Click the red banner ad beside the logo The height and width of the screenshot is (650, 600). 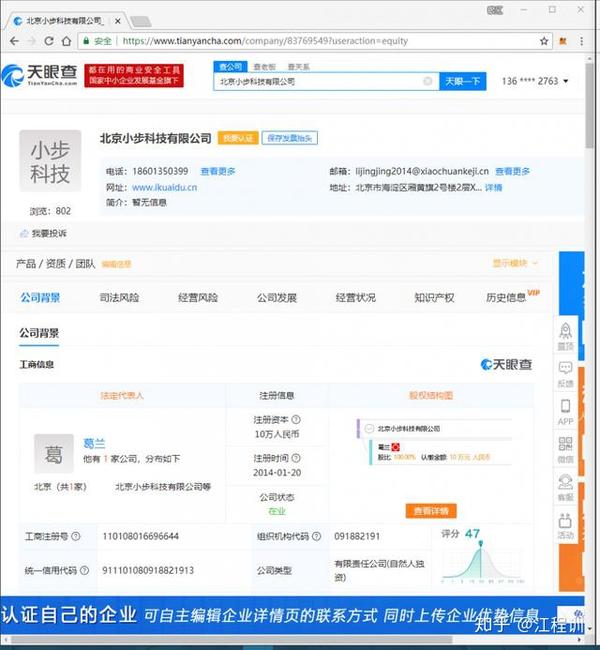(134, 75)
